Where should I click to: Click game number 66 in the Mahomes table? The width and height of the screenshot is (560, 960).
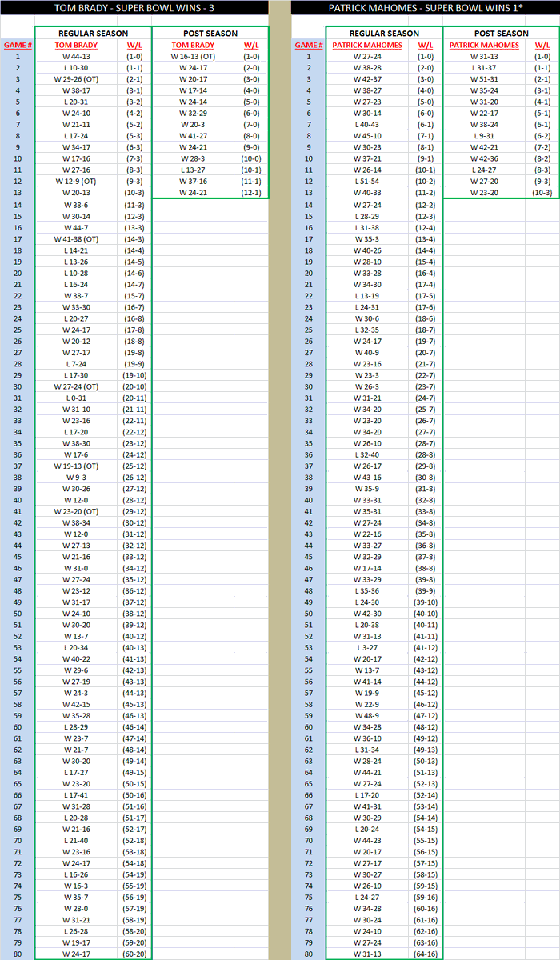[309, 796]
